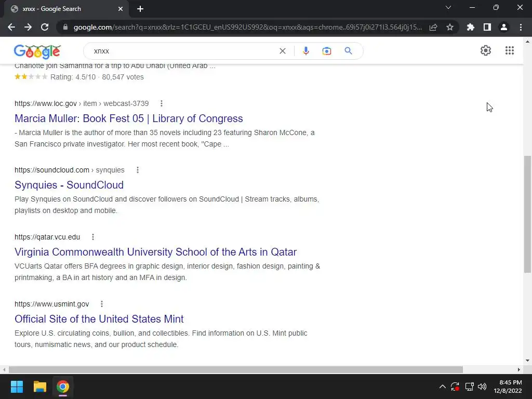This screenshot has width=532, height=399.
Task: Open Google quick settings gear
Action: (x=486, y=50)
